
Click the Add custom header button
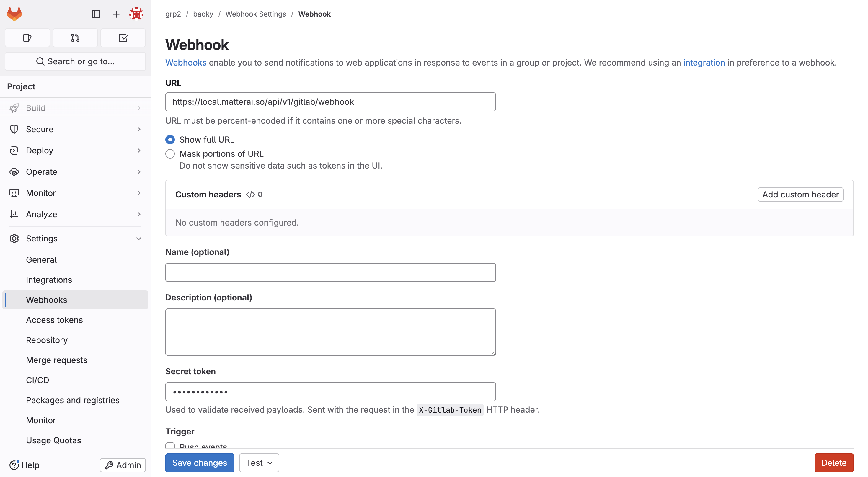pos(800,194)
